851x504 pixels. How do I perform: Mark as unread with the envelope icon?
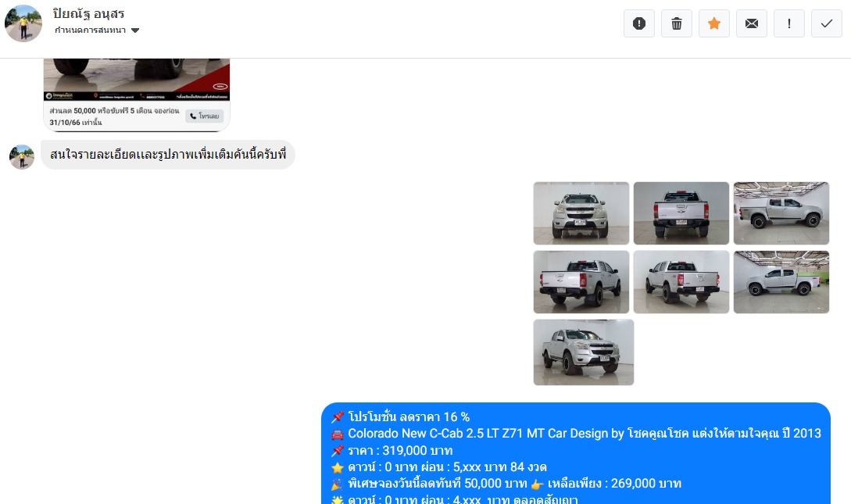click(x=751, y=23)
